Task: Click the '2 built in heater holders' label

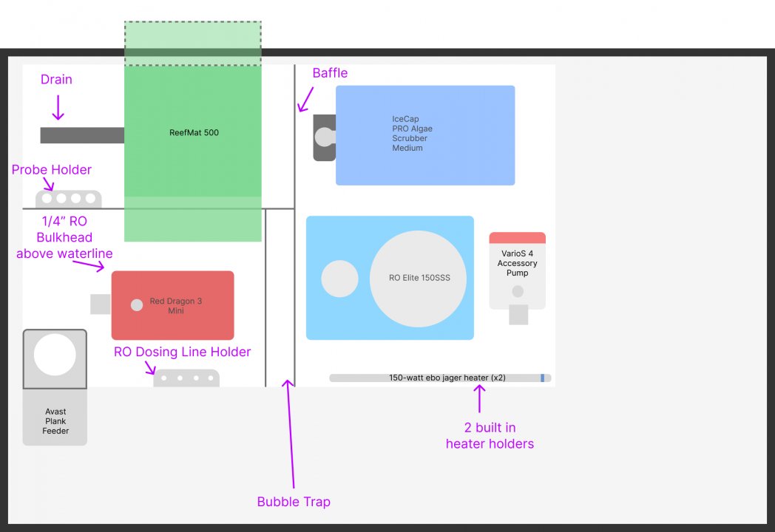Action: pos(490,436)
